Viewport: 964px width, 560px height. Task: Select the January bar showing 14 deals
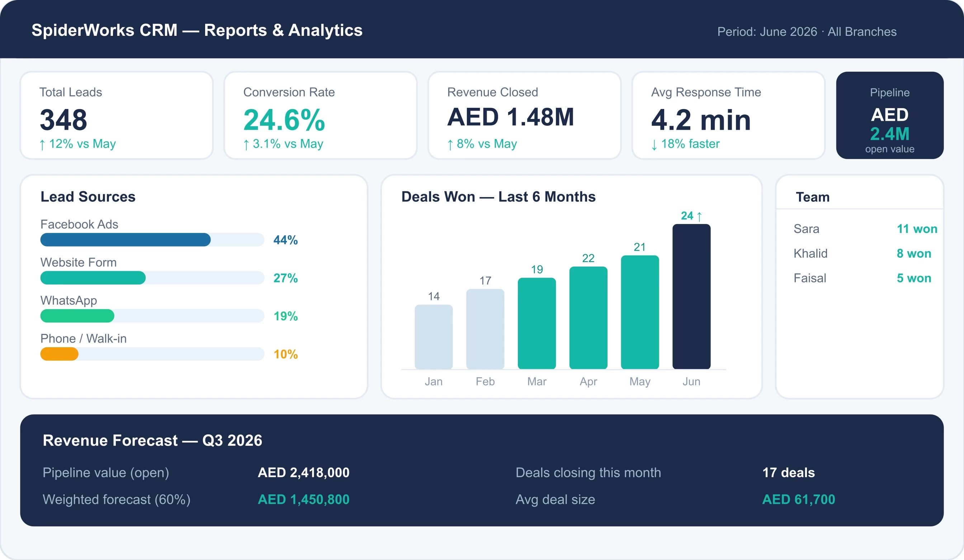coord(434,337)
